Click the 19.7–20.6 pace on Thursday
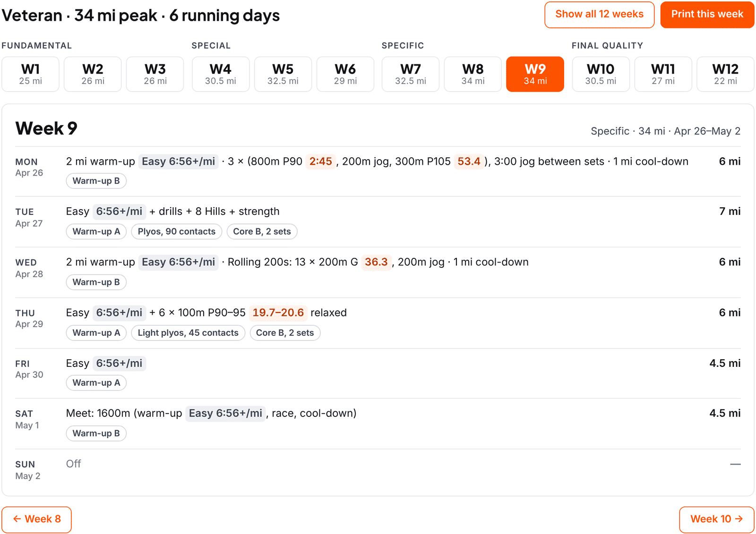Image resolution: width=756 pixels, height=534 pixels. pos(278,313)
